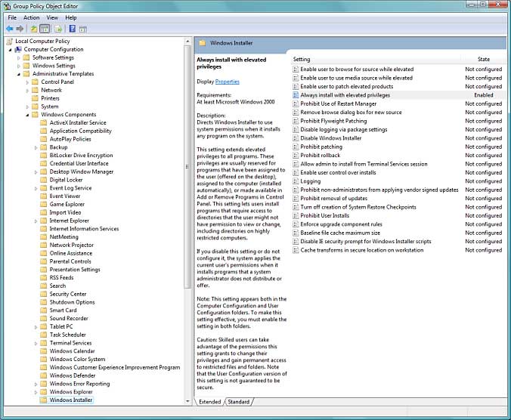This screenshot has width=511, height=420.
Task: Click the Up one level folder icon
Action: [x=33, y=29]
